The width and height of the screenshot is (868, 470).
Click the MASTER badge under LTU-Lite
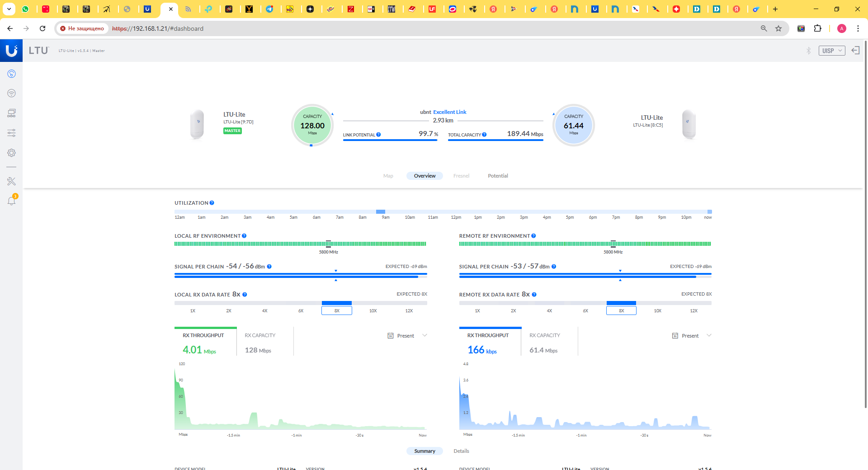coord(232,131)
